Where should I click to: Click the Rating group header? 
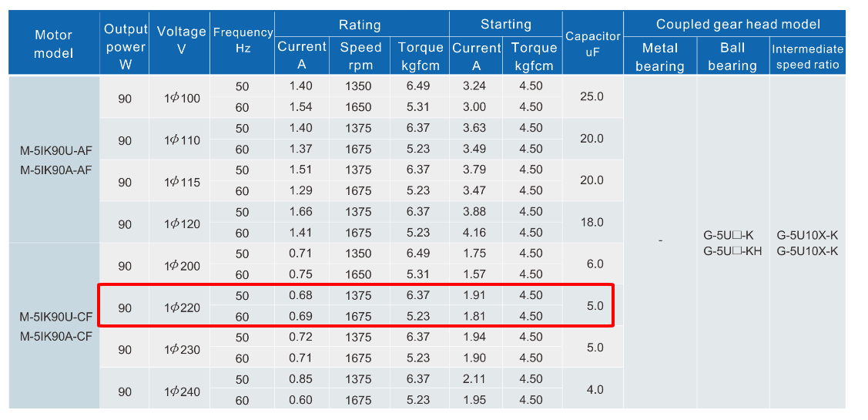click(x=360, y=25)
